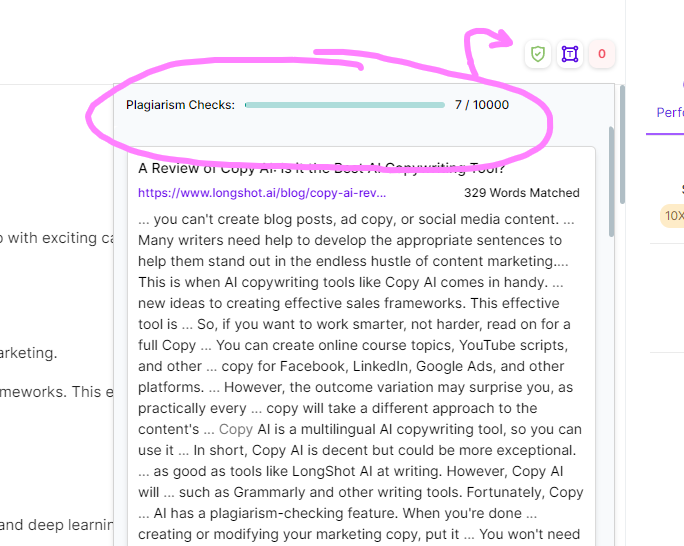The height and width of the screenshot is (546, 684).
Task: Open the longshot.ai blog source link
Action: click(262, 193)
